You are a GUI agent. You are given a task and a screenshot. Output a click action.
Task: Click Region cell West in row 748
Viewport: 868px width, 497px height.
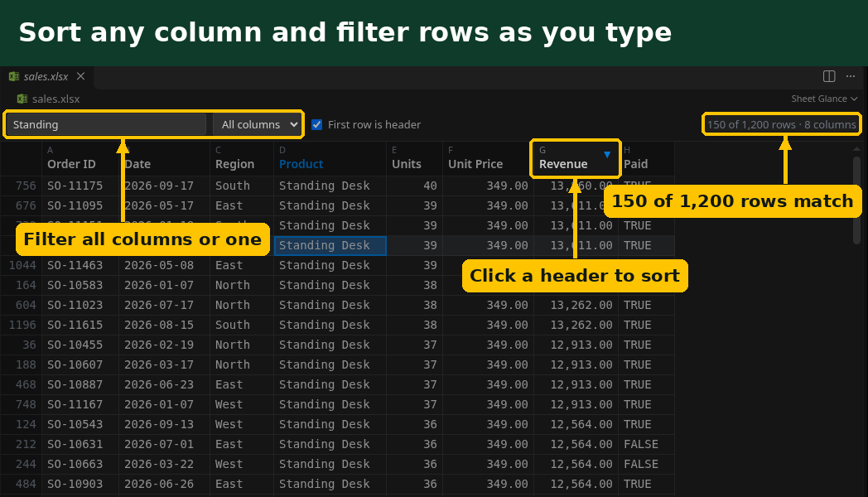241,404
